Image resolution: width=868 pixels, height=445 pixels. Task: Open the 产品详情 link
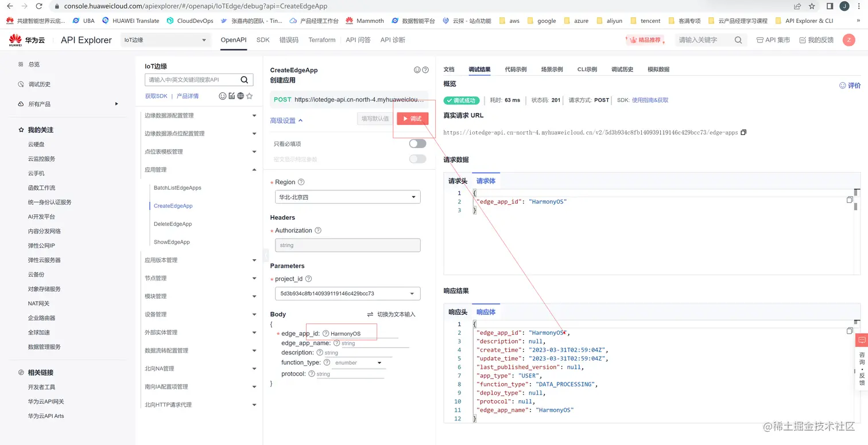click(188, 96)
